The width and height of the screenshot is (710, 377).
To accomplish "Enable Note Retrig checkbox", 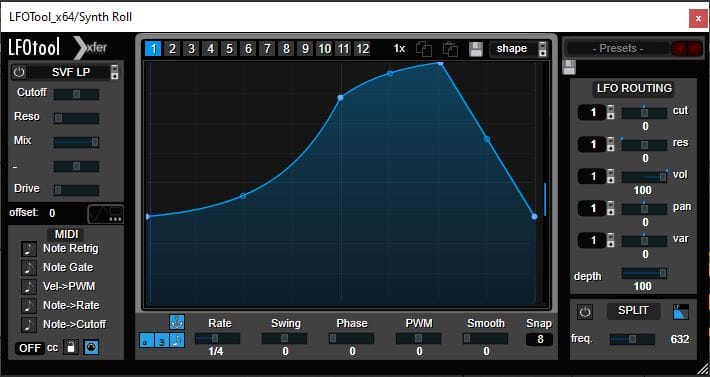I will (29, 248).
